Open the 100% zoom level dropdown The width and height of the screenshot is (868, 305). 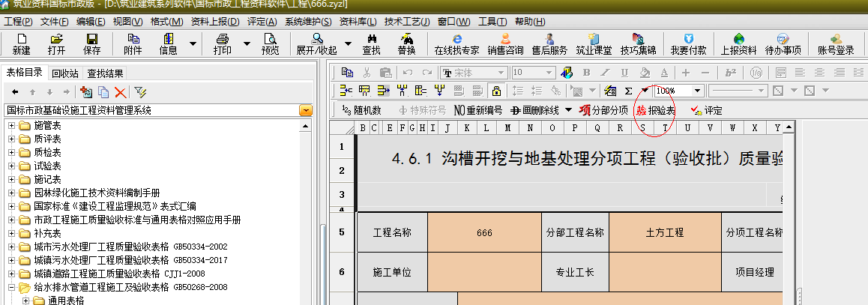point(698,91)
